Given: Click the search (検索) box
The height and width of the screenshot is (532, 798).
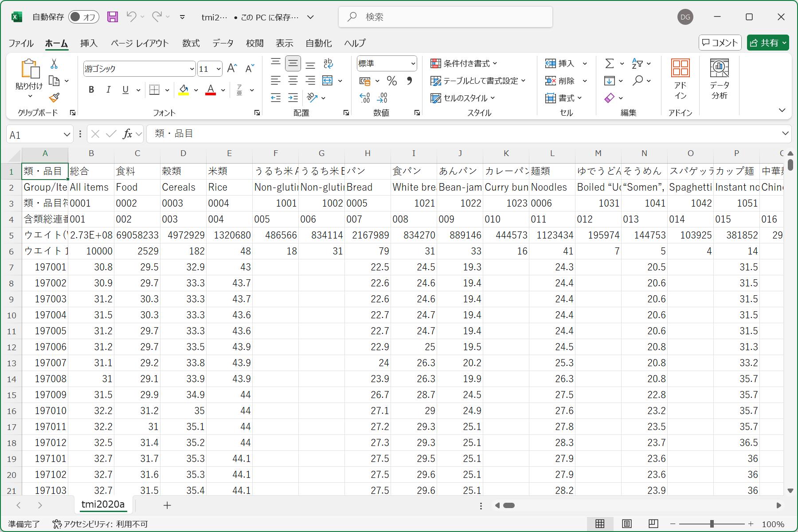Looking at the screenshot, I should click(x=446, y=17).
